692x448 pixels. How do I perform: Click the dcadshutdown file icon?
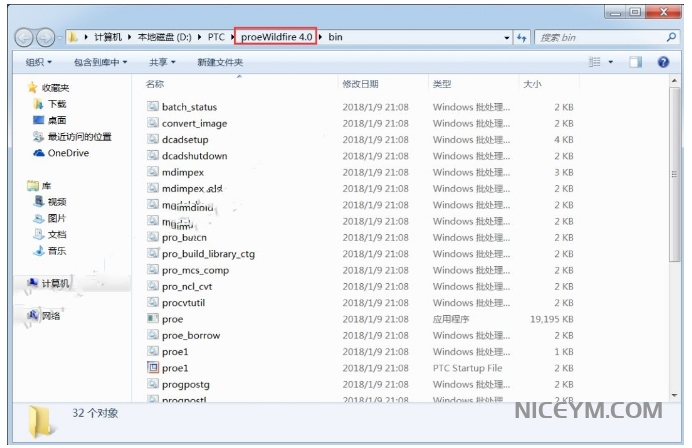click(x=153, y=155)
